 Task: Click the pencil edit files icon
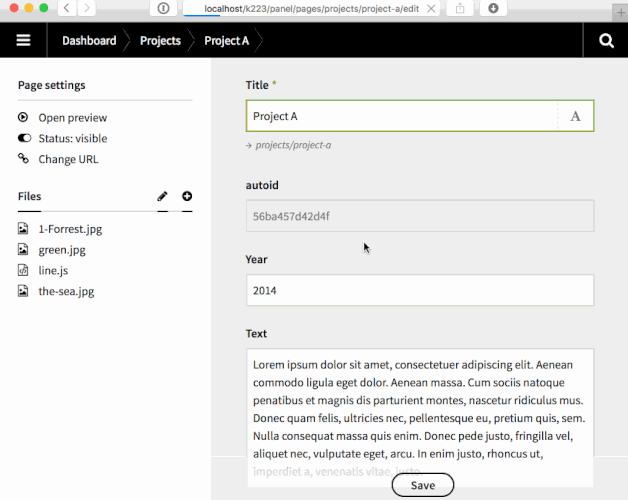pyautogui.click(x=163, y=197)
